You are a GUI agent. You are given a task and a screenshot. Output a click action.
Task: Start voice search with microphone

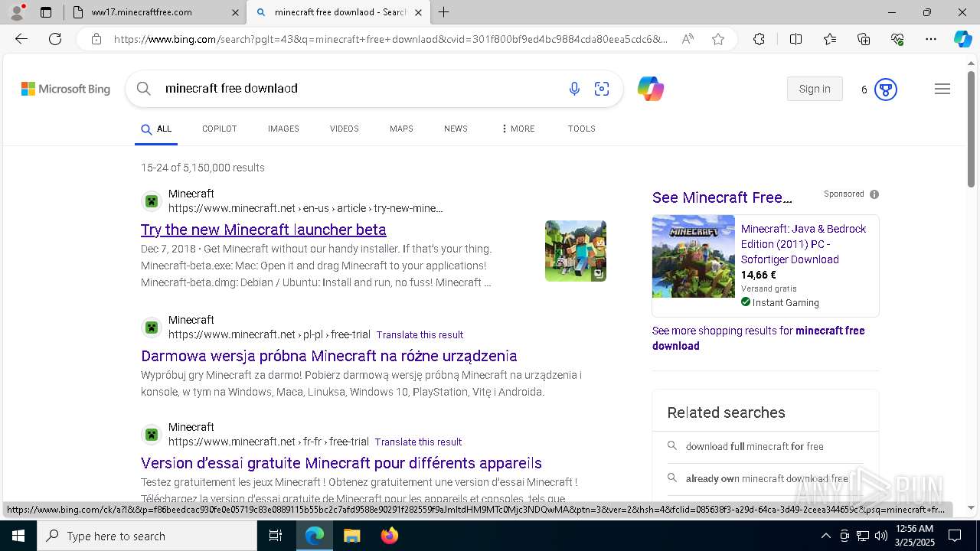point(574,89)
